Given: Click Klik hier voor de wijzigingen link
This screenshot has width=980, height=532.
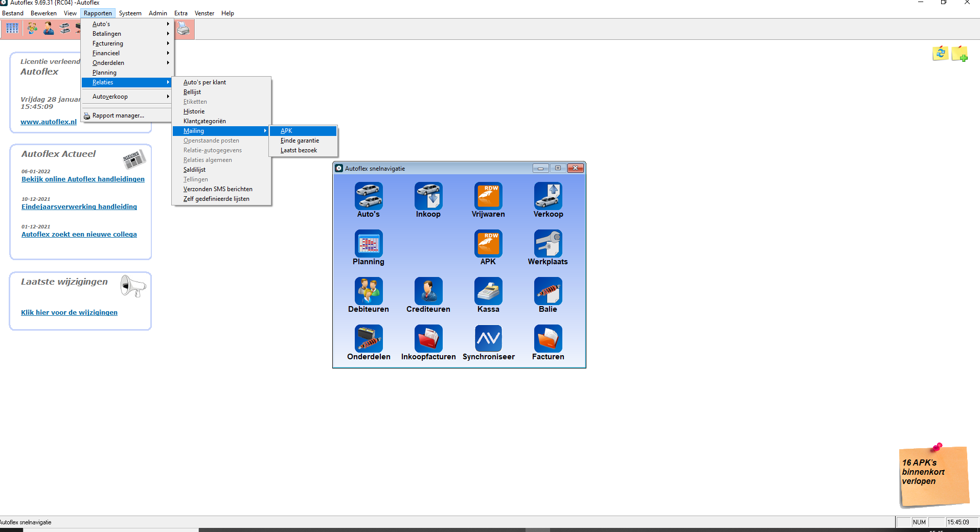Looking at the screenshot, I should point(69,313).
